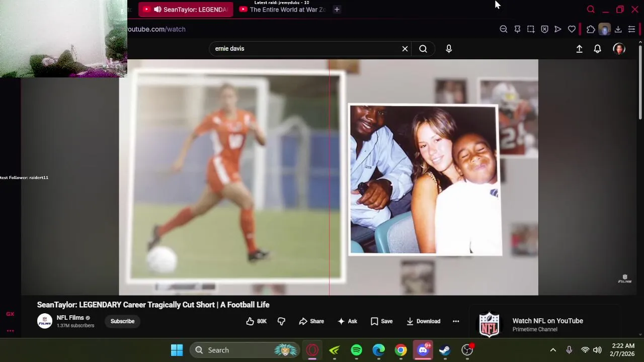Open the Windows Start menu

177,350
